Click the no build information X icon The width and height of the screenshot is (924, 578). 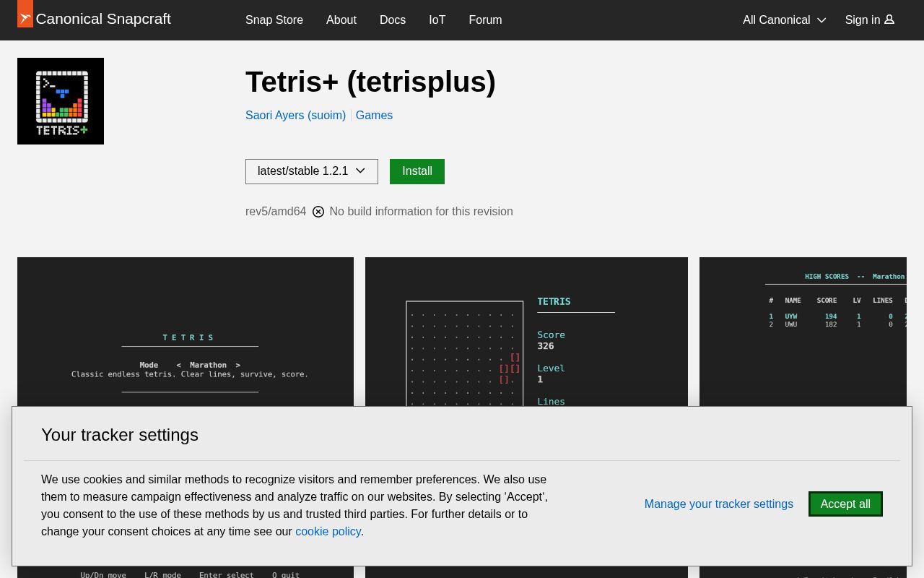click(x=318, y=212)
